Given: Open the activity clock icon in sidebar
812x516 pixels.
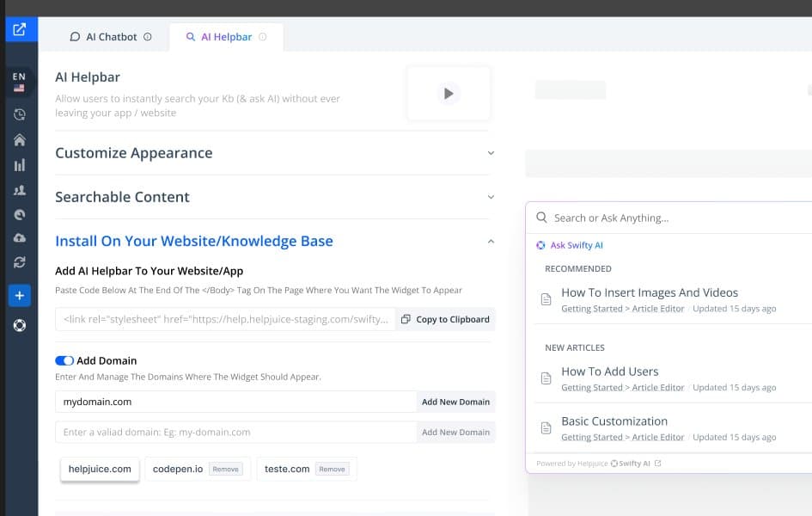Looking at the screenshot, I should tap(19, 114).
